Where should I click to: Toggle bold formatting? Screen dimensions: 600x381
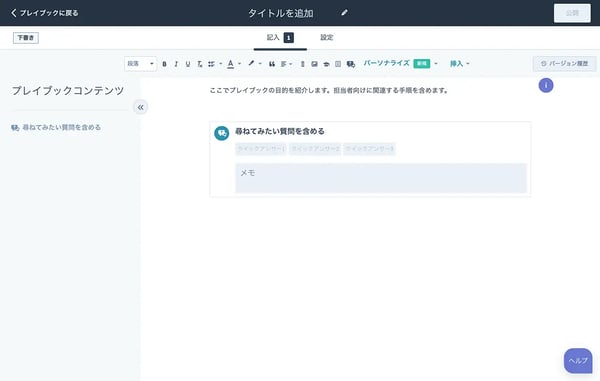[165, 64]
